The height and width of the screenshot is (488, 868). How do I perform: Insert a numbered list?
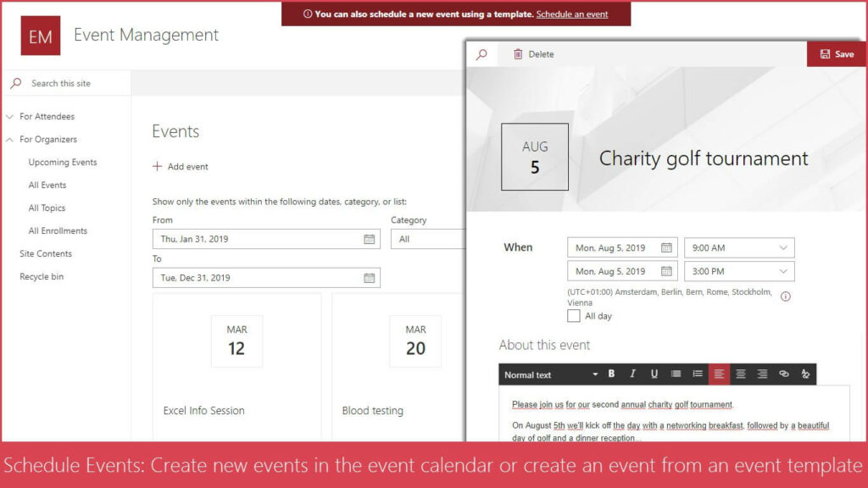697,374
